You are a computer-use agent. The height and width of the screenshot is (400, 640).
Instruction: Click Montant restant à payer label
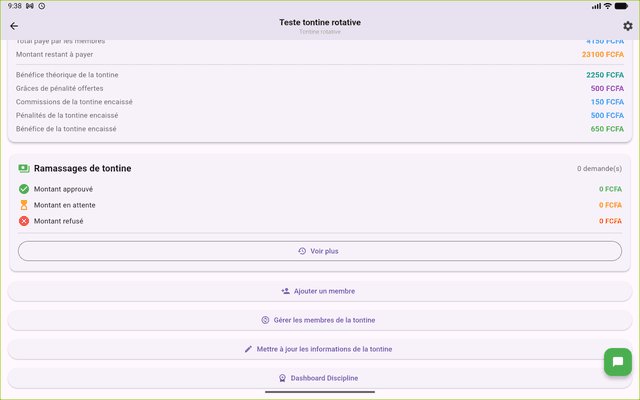click(54, 54)
